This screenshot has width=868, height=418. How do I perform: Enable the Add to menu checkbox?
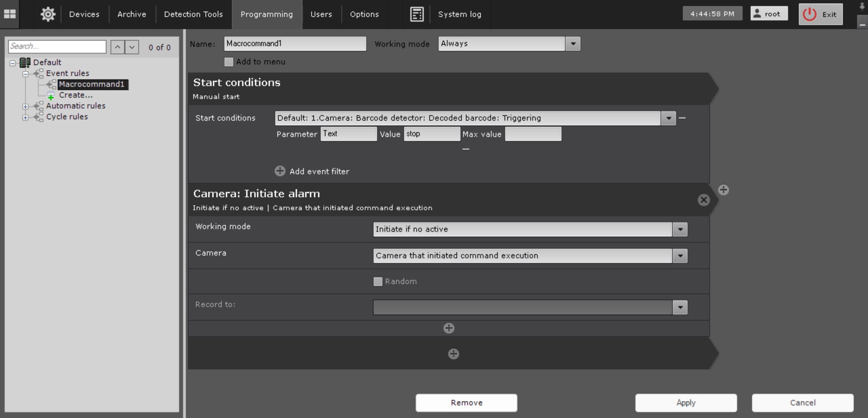(229, 62)
